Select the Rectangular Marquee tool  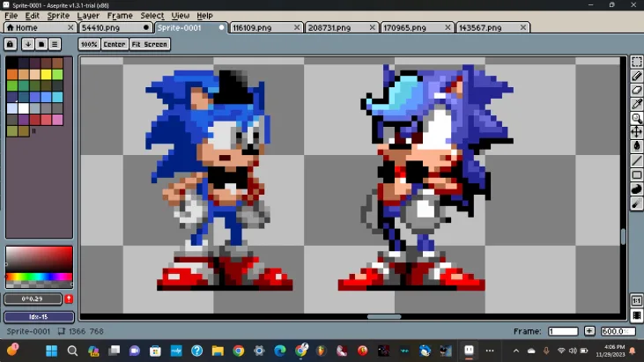tap(636, 62)
